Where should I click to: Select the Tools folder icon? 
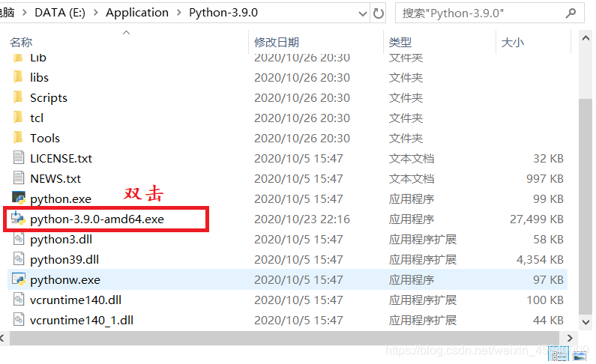tap(18, 138)
